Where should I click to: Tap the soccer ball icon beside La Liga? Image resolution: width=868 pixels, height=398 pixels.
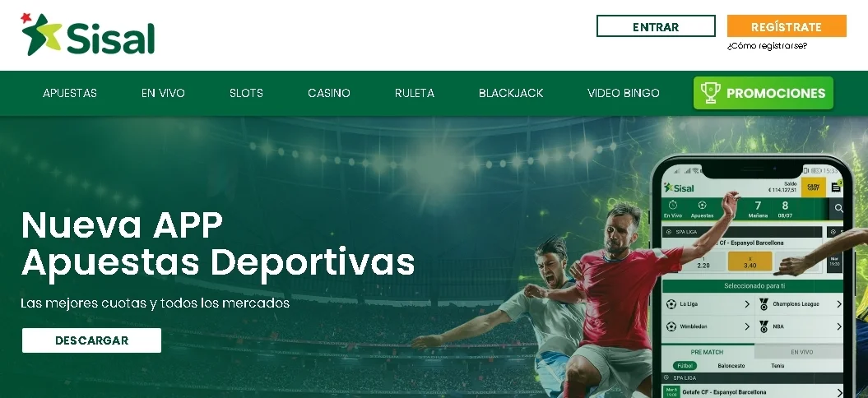click(x=671, y=304)
